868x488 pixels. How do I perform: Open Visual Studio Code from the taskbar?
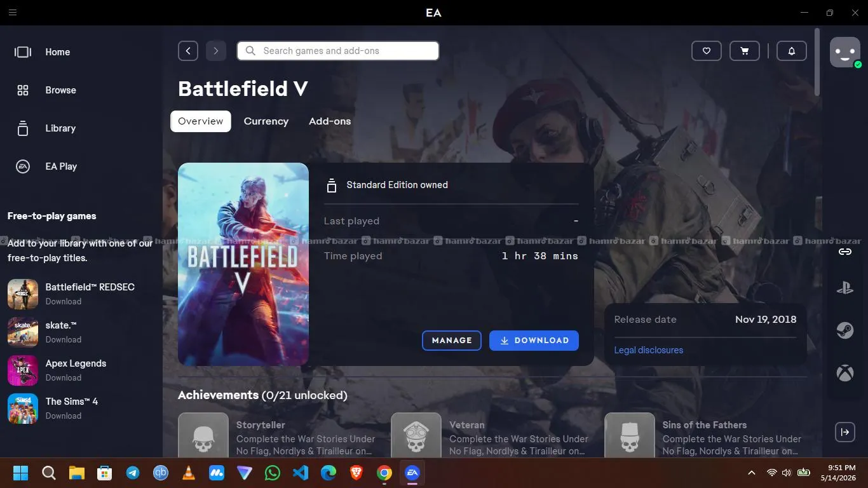[301, 473]
